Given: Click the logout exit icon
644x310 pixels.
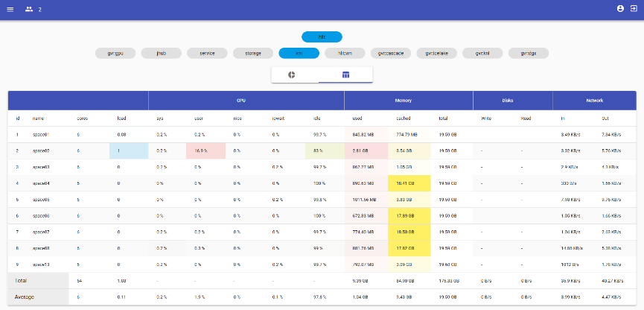Looking at the screenshot, I should [633, 9].
